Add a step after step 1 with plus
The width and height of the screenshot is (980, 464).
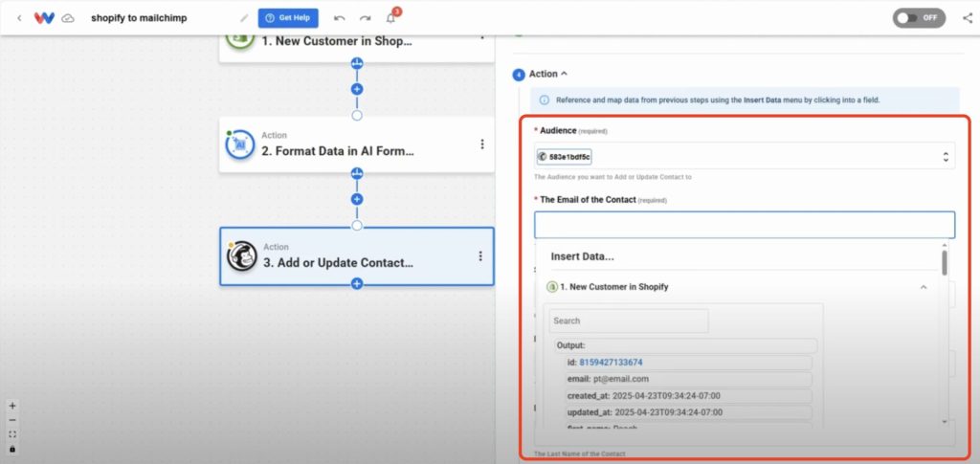(x=357, y=89)
